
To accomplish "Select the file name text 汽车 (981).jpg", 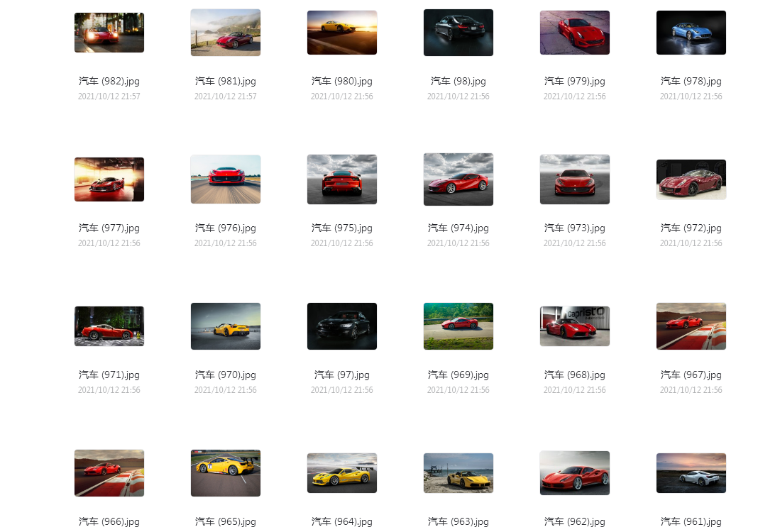I will point(226,81).
